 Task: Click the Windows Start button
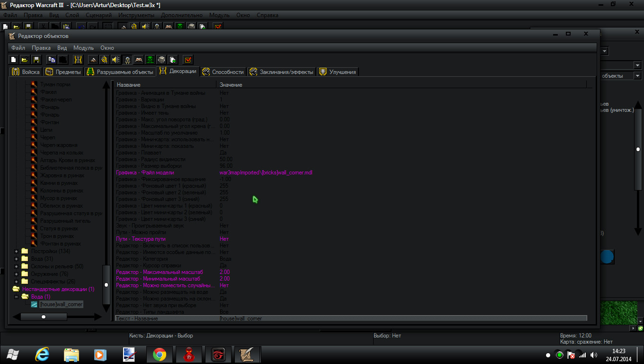click(x=13, y=355)
